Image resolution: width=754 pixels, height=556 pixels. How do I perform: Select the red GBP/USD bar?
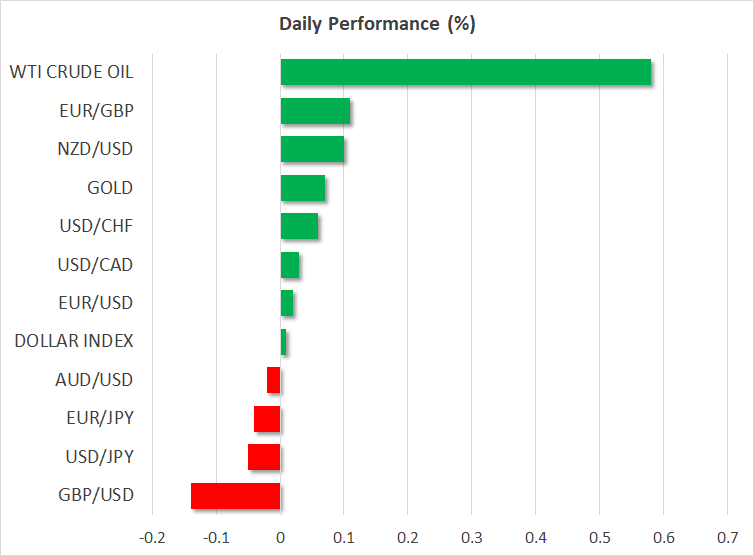click(x=236, y=495)
